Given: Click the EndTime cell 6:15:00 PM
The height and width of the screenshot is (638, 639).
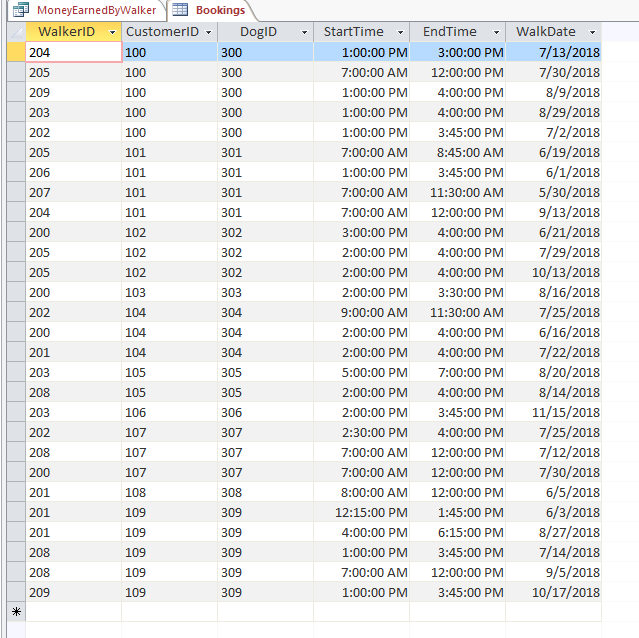Looking at the screenshot, I should [458, 532].
